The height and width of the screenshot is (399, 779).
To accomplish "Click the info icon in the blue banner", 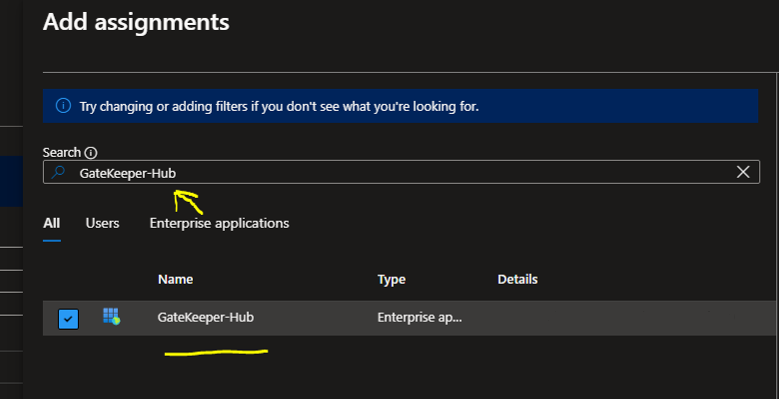I will (63, 106).
